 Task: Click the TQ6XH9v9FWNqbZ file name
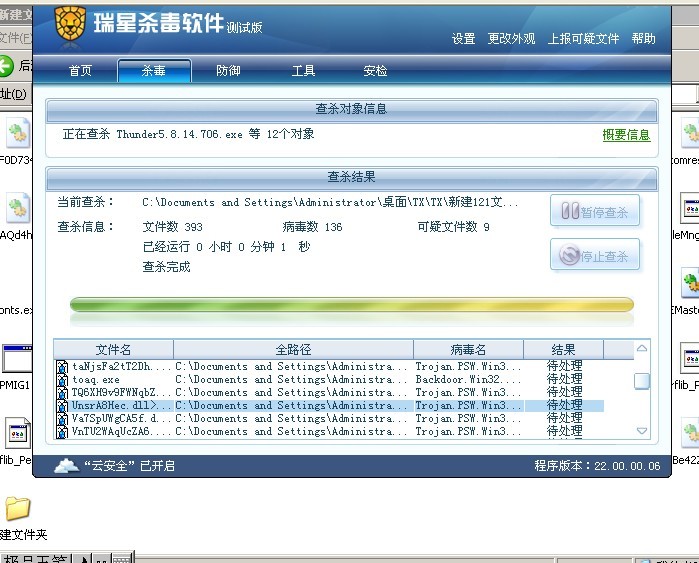(120, 393)
